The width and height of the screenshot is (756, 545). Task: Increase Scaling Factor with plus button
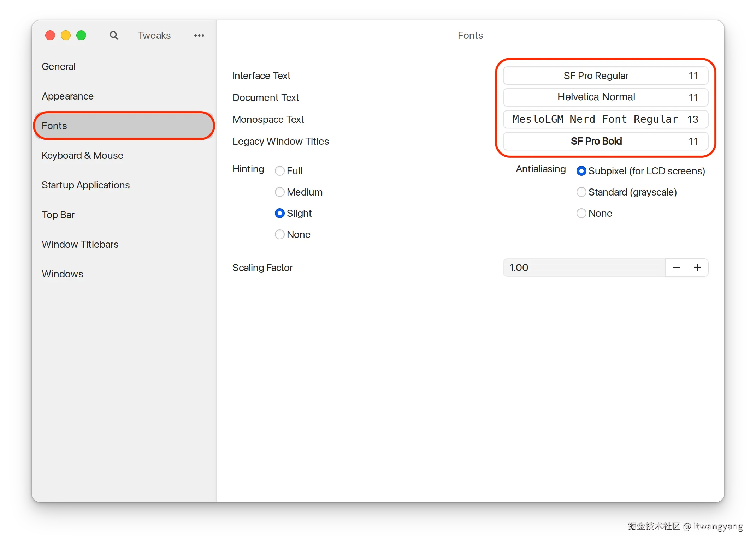(697, 268)
